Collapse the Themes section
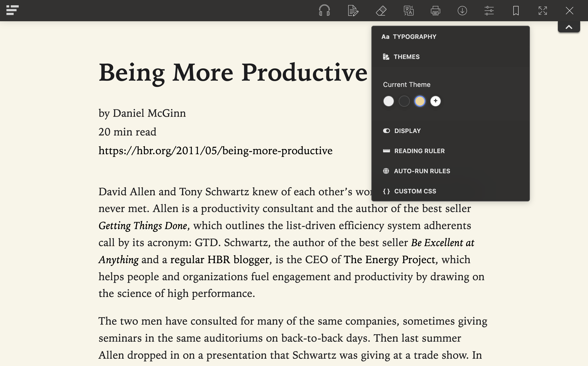This screenshot has height=366, width=588. (451, 57)
